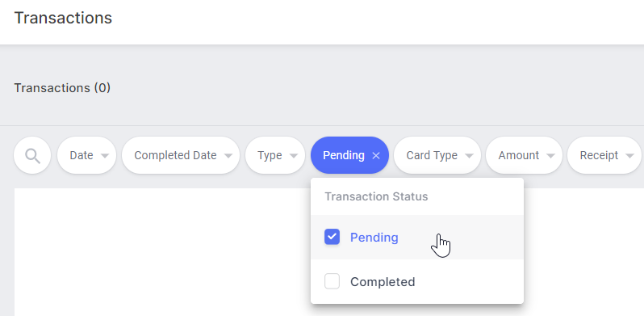Click the arrow icon beside Completed Date
The width and height of the screenshot is (644, 316).
coord(228,156)
